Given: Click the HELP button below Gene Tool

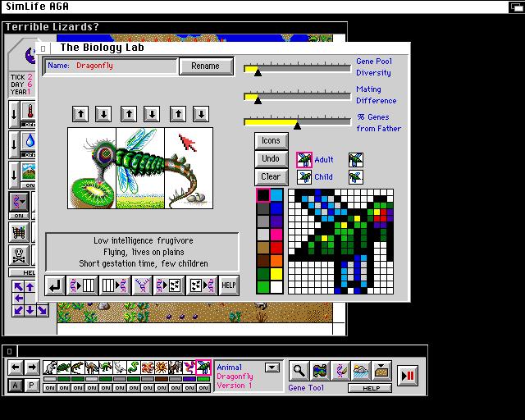Looking at the screenshot, I should tap(370, 388).
